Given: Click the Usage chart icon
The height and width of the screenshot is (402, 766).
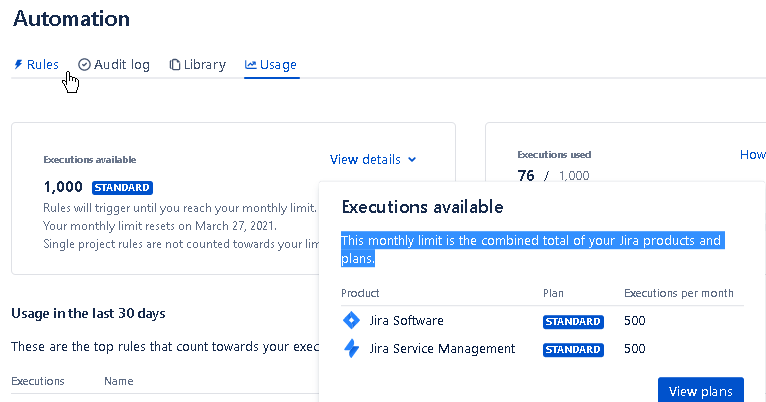Looking at the screenshot, I should coord(251,64).
